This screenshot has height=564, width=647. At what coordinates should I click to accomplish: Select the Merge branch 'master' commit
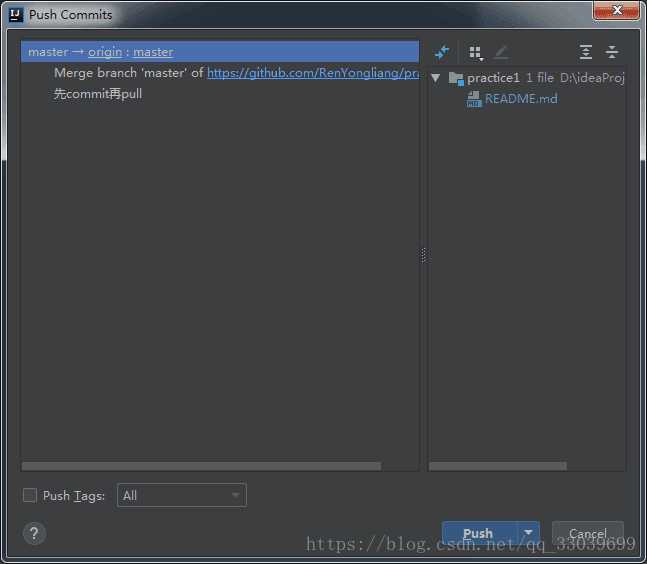(x=236, y=73)
